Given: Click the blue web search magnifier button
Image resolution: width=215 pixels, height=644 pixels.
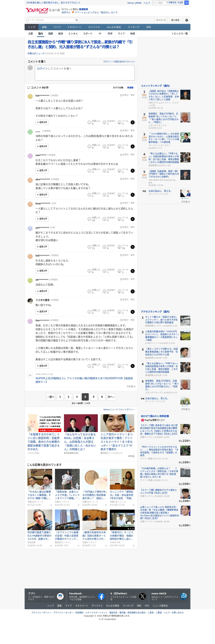Looking at the screenshot, I should click(187, 3).
